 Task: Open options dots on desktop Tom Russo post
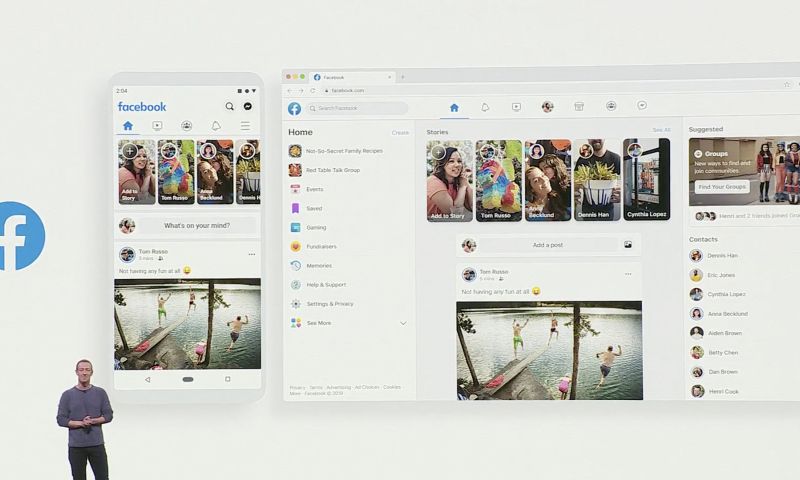pyautogui.click(x=628, y=274)
